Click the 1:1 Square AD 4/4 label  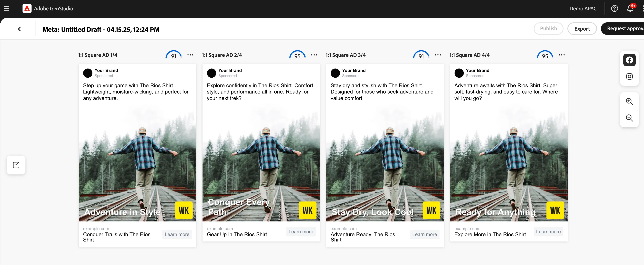tap(469, 55)
